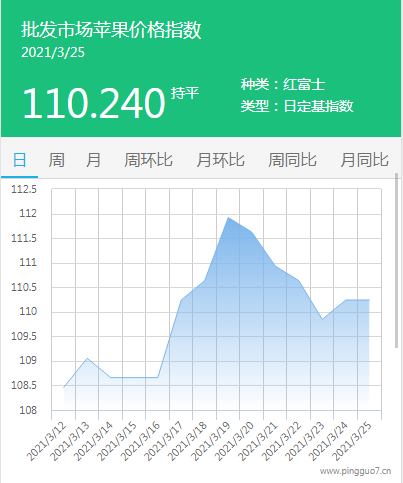This screenshot has width=403, height=483.
Task: Click the 2021/3/12 axis date label
Action: point(47,441)
